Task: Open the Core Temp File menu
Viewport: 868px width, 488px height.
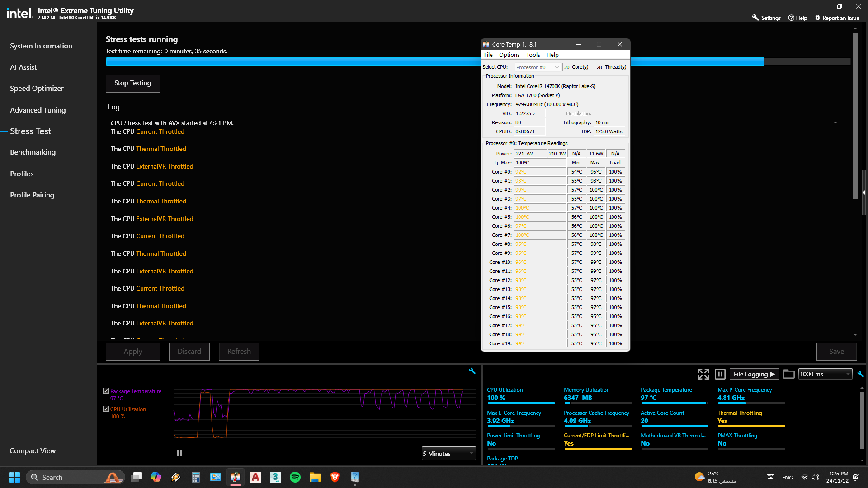Action: 488,55
